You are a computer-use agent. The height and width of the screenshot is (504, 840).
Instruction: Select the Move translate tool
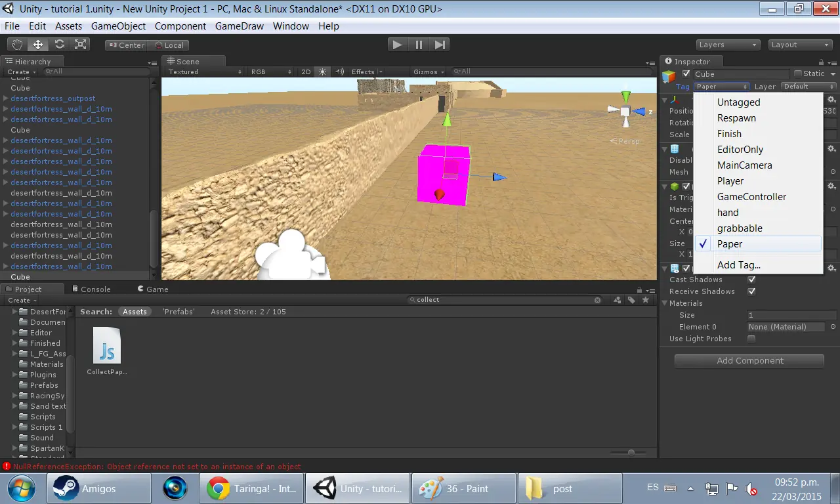38,45
